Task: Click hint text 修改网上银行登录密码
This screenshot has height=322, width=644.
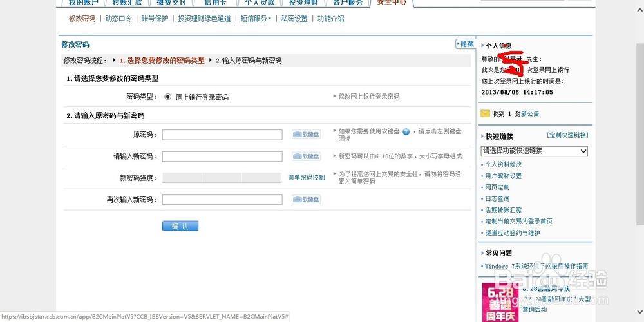Action: click(369, 97)
